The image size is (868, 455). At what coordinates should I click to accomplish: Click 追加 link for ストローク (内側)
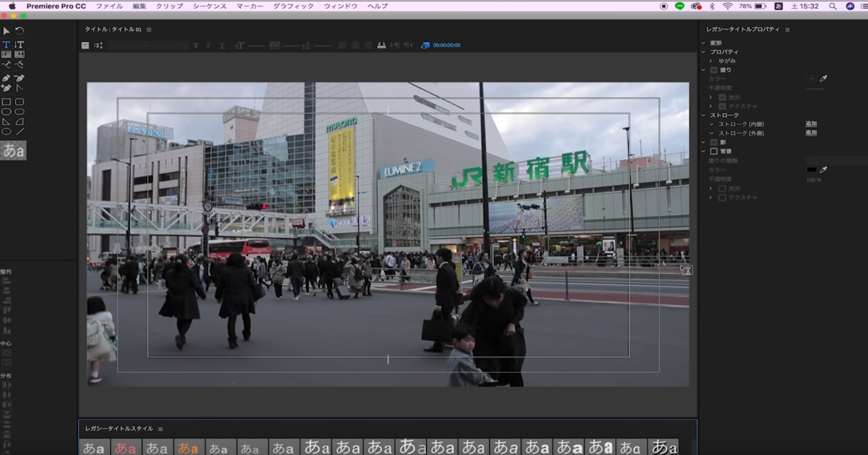pos(811,124)
